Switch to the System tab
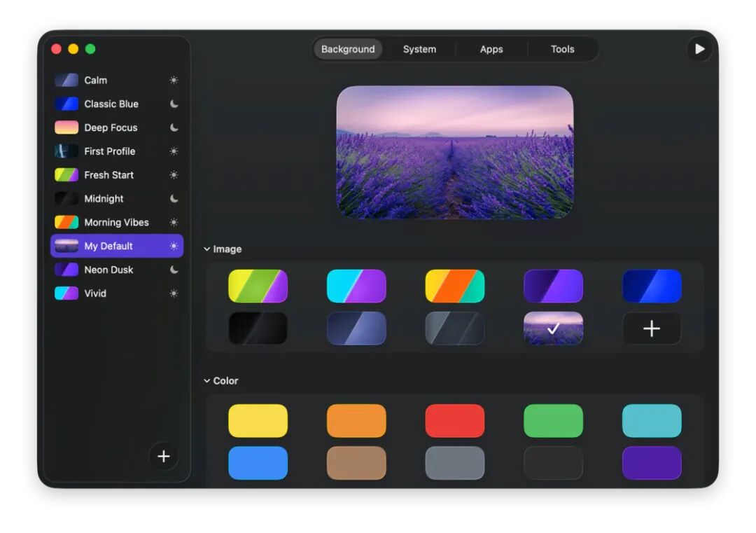756x533 pixels. click(x=419, y=49)
